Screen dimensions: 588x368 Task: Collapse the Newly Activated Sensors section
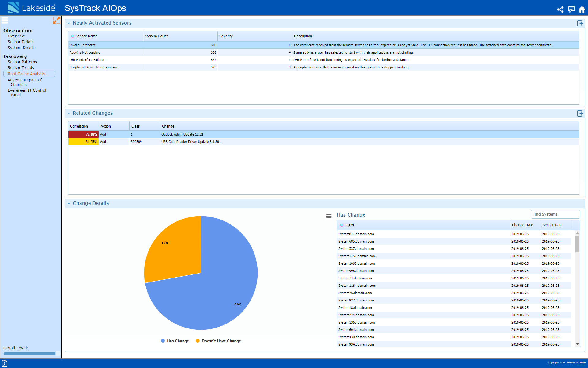pos(69,23)
